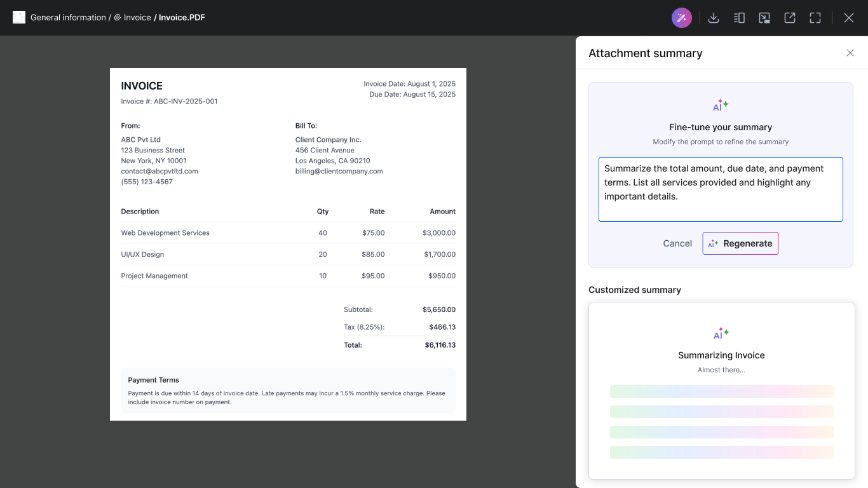Open picture-in-picture mini viewer
The image size is (868, 488).
pos(764,18)
